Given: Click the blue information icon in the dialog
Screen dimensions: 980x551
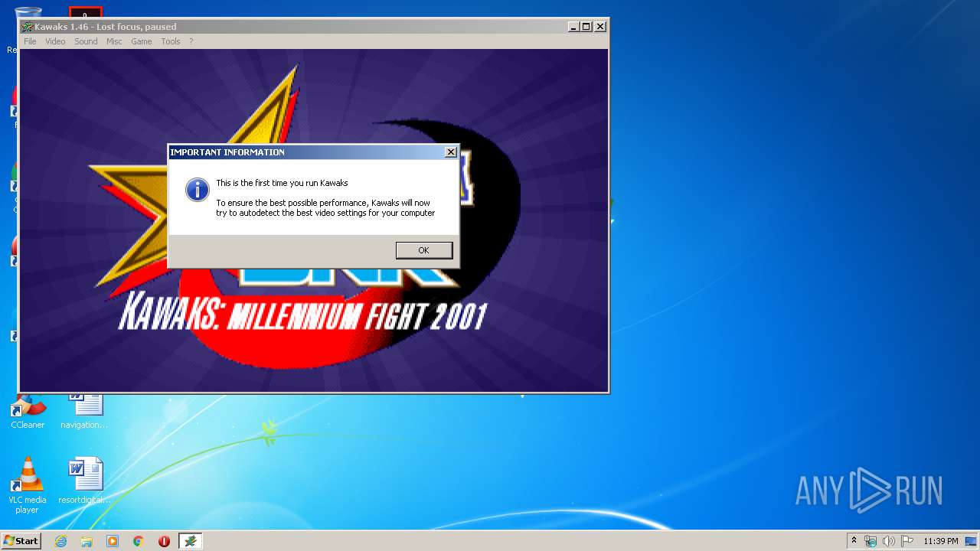Looking at the screenshot, I should [x=198, y=190].
